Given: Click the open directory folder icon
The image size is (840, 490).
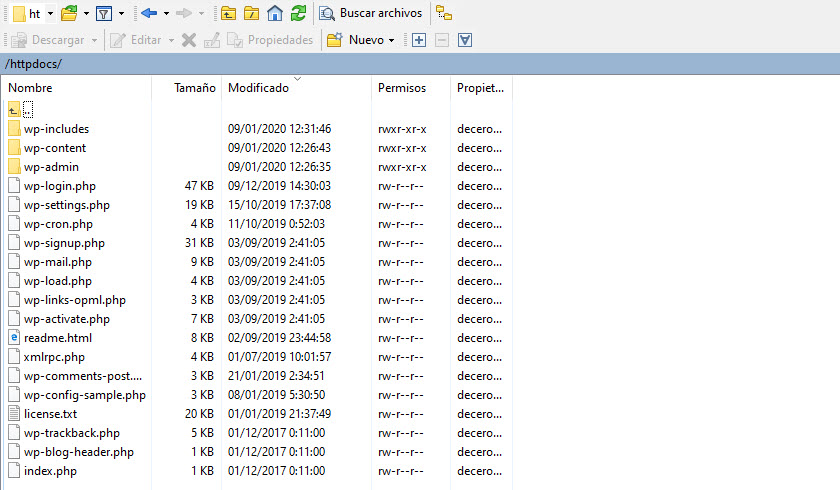Looking at the screenshot, I should (x=69, y=13).
